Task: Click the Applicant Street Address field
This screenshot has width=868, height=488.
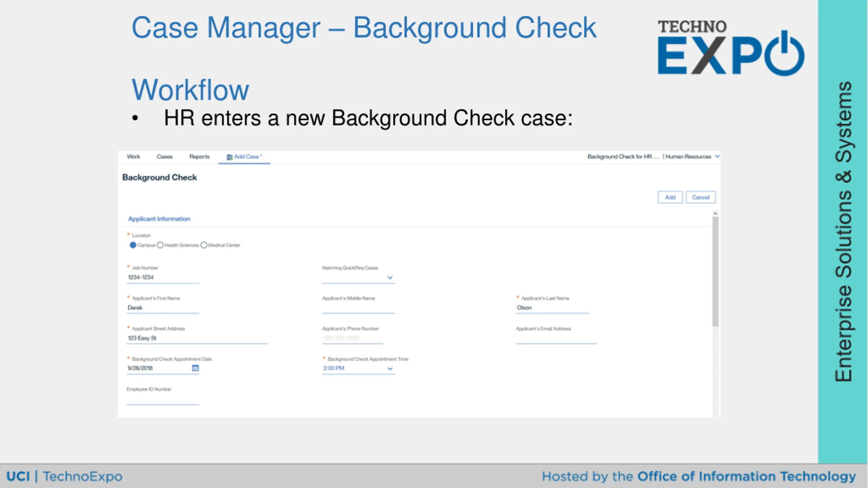Action: tap(197, 338)
